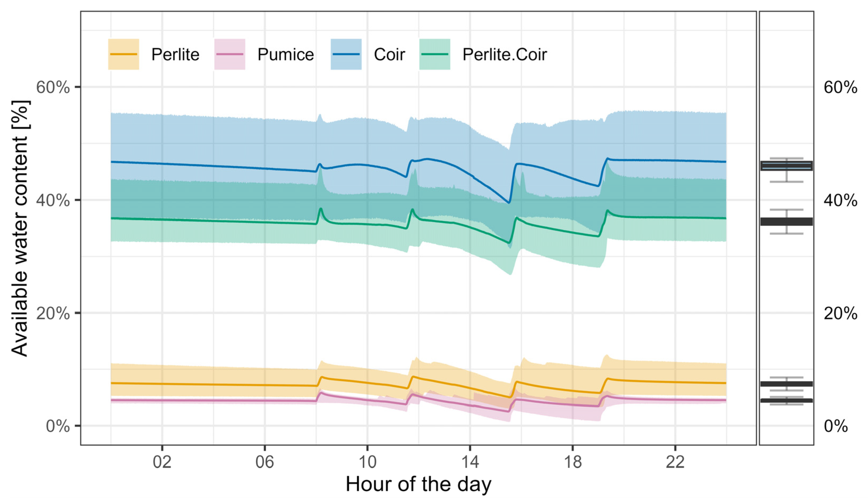Click the right-side 0% axis label
Image resolution: width=868 pixels, height=503 pixels.
pyautogui.click(x=836, y=426)
